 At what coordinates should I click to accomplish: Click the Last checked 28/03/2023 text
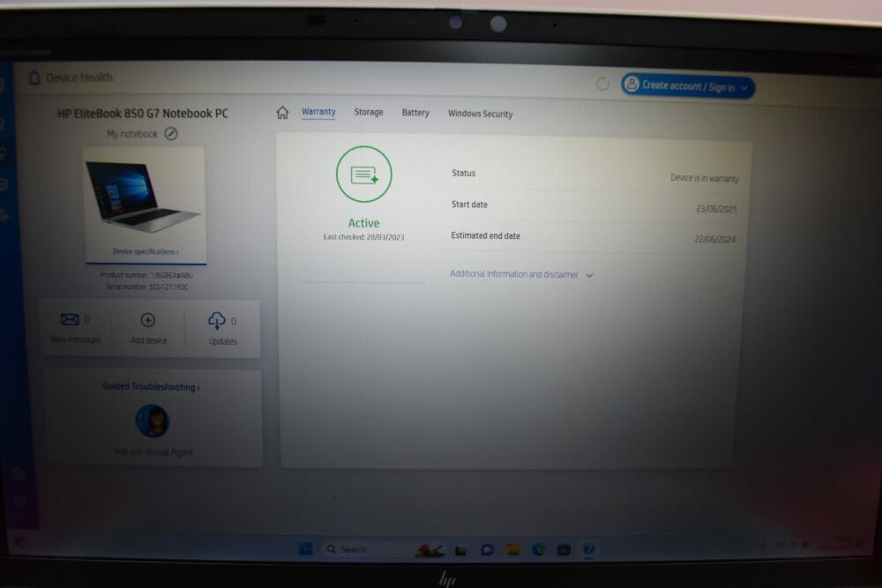pos(363,237)
